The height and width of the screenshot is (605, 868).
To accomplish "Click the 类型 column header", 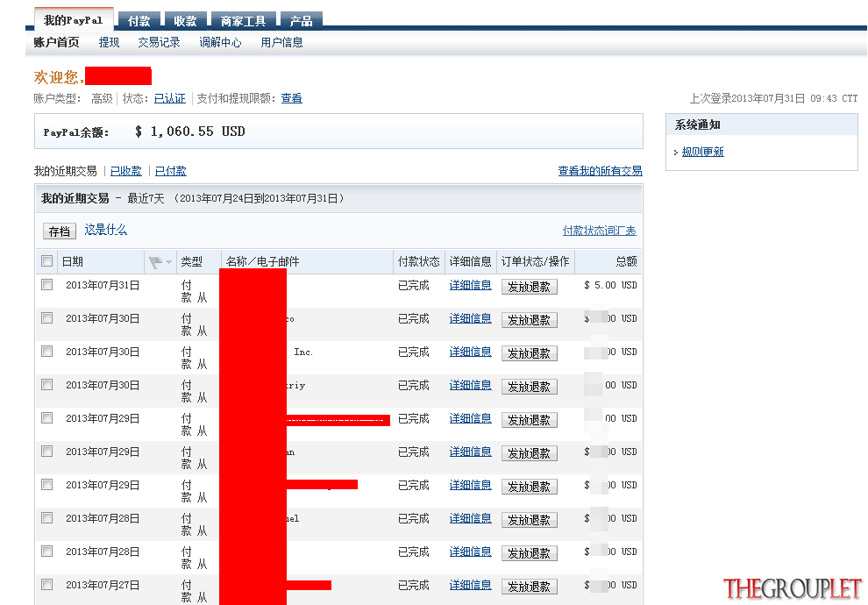I will 192,262.
